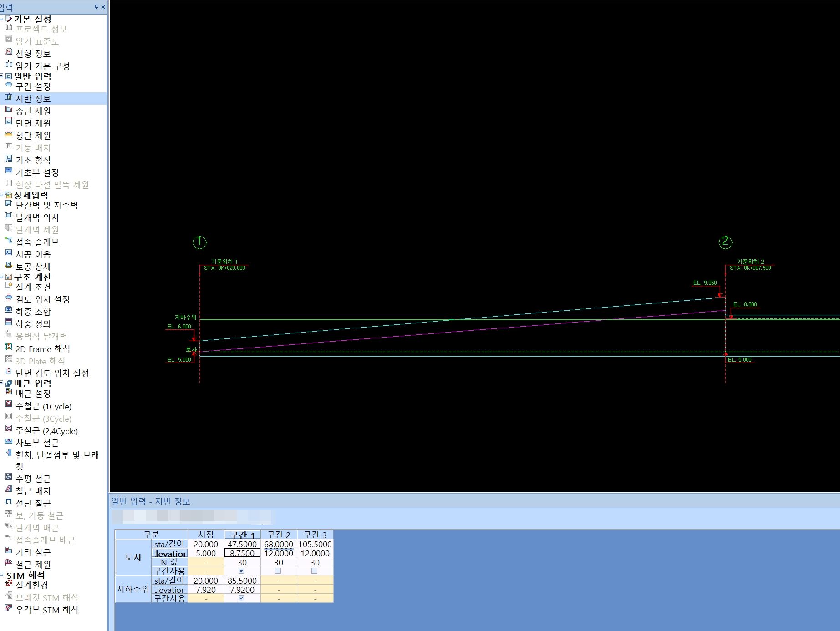This screenshot has width=840, height=631.
Task: Select the 토사 row header
Action: (x=133, y=557)
